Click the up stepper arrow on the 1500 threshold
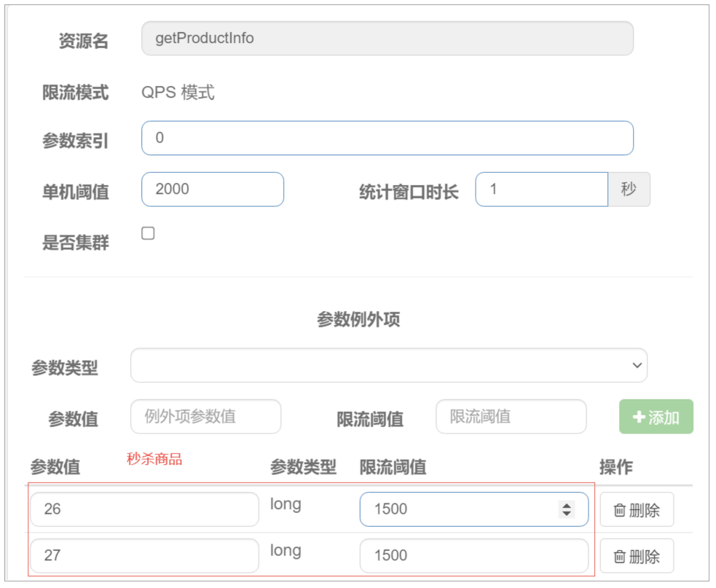 [567, 504]
